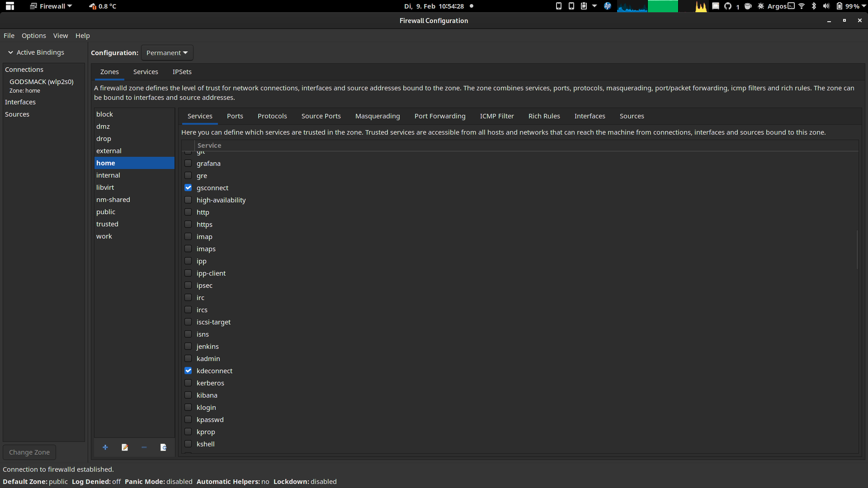
Task: Uncheck the gsconnect service
Action: point(188,188)
